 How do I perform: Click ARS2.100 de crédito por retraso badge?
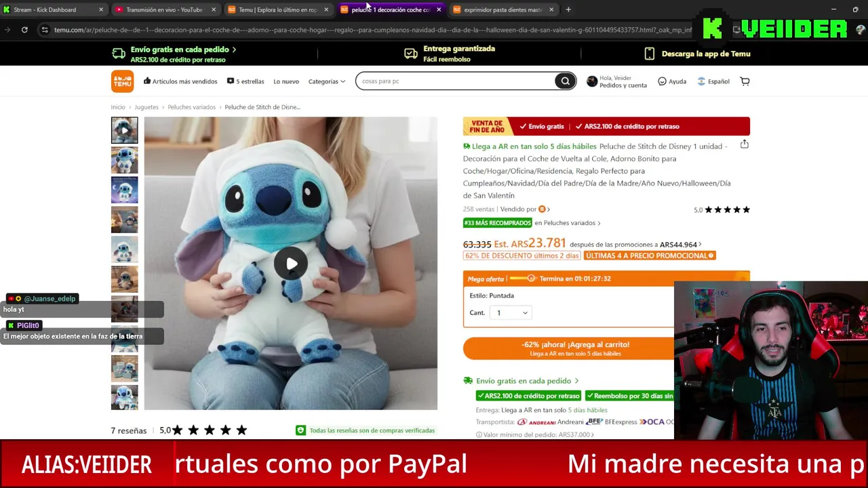(x=528, y=396)
